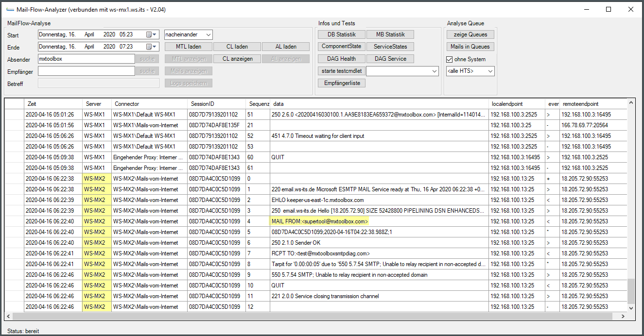Sort by the 'Sequenz' column header

(x=258, y=104)
